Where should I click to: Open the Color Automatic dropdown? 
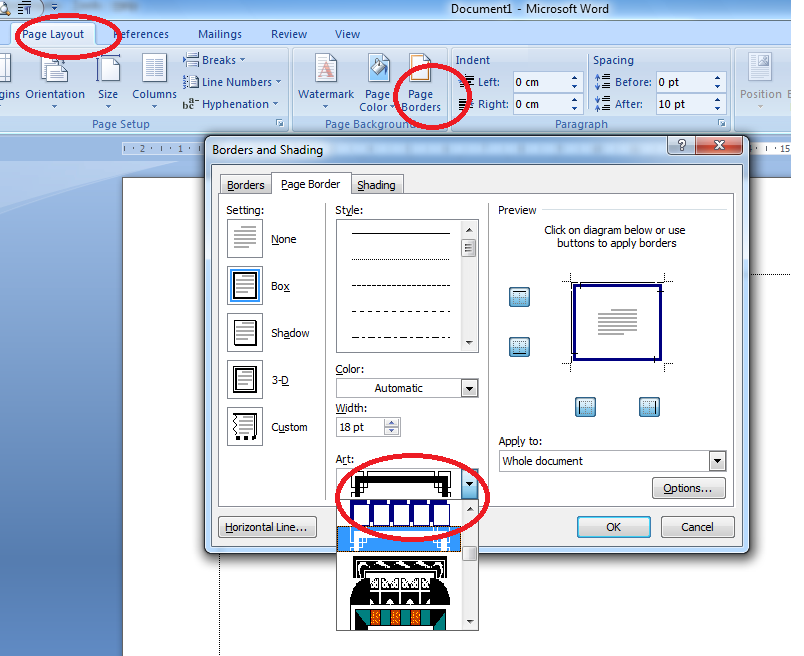[469, 388]
